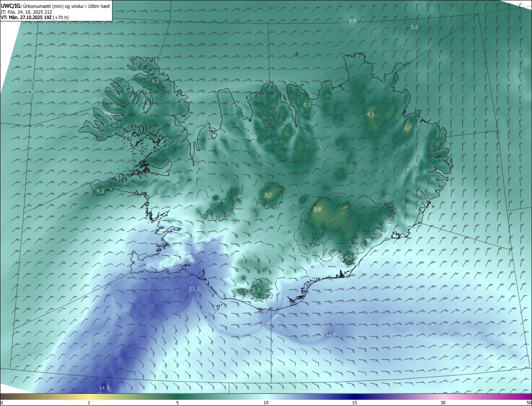The image size is (532, 406).
Task: Click the colour scale tick label 1
Action: (89, 403)
